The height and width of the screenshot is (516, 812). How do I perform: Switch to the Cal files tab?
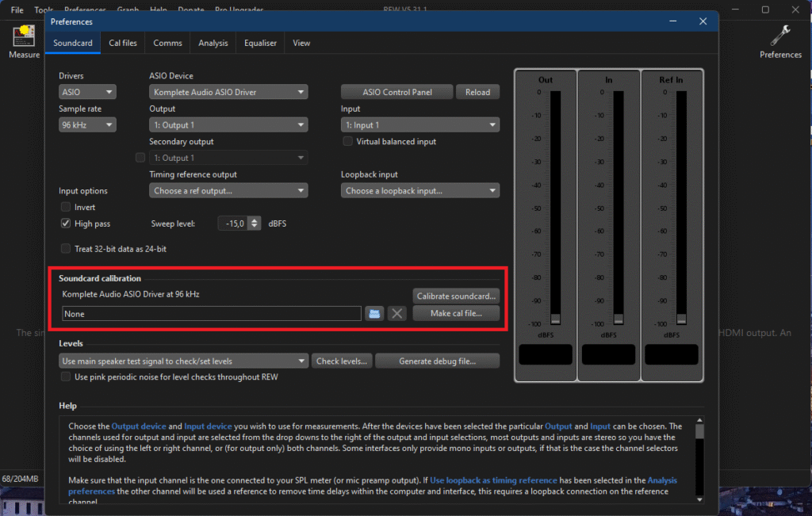(123, 43)
